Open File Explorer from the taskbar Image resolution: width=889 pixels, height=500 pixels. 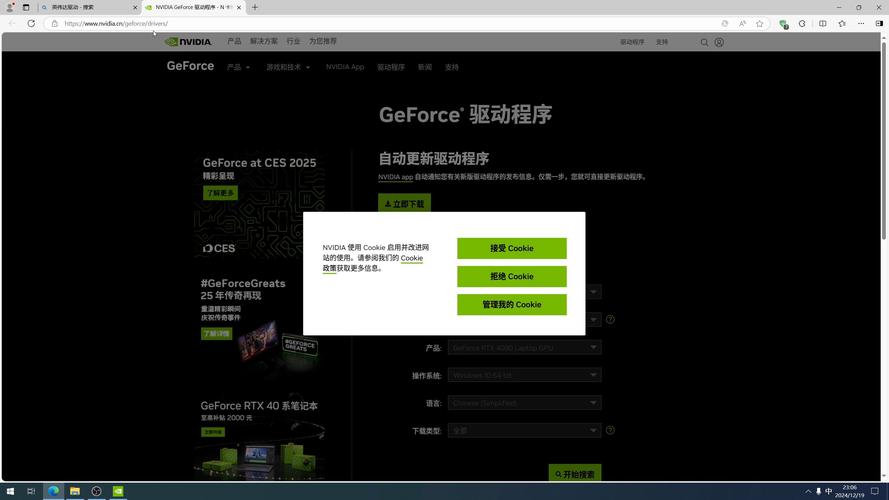click(74, 491)
